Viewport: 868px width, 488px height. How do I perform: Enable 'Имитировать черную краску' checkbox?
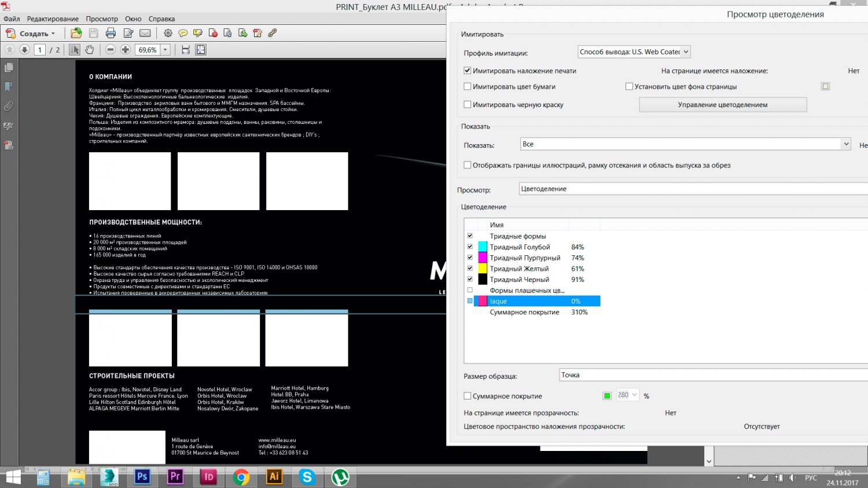[467, 105]
